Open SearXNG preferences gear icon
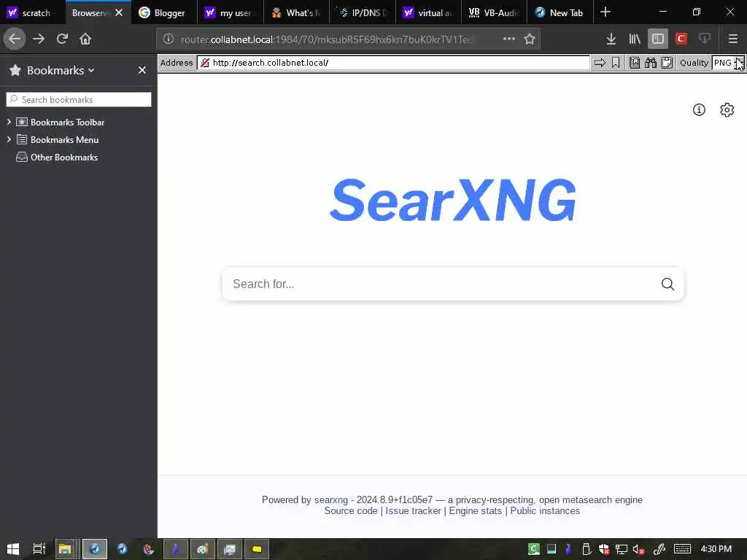 pyautogui.click(x=727, y=110)
